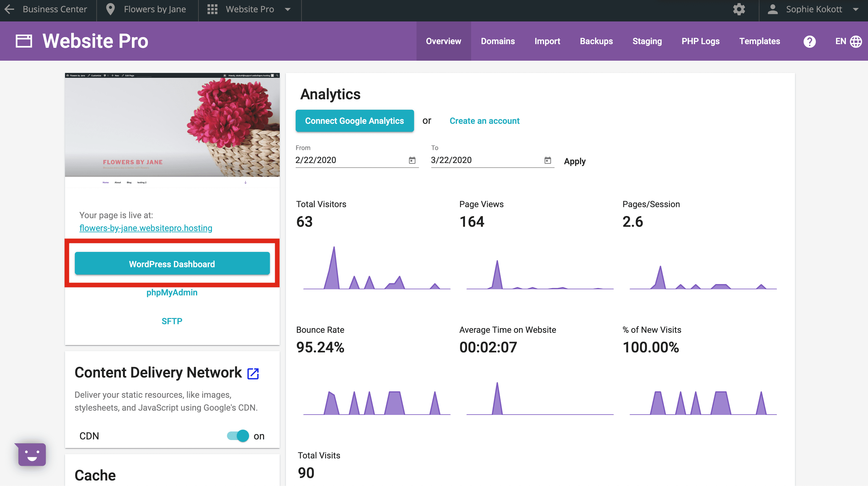Switch to the Overview tab
Viewport: 868px width, 486px height.
click(x=444, y=41)
